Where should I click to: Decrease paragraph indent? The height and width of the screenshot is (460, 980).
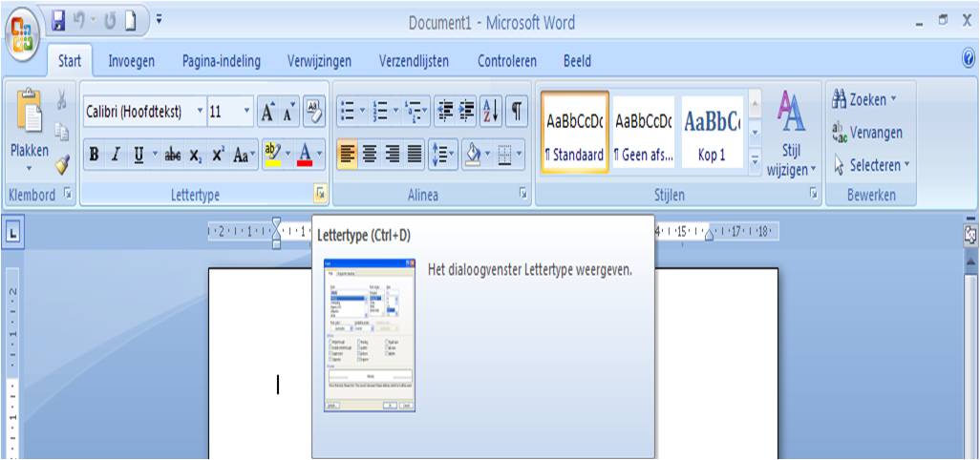(444, 111)
